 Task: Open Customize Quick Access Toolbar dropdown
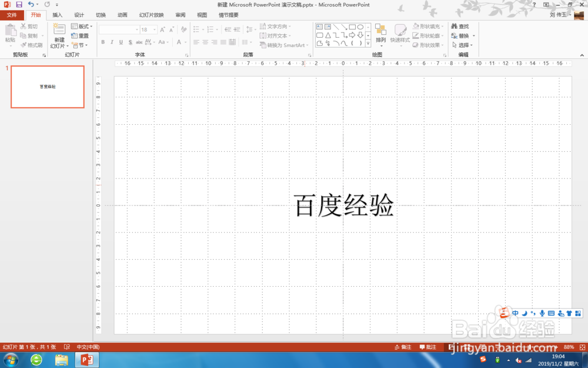coord(57,5)
